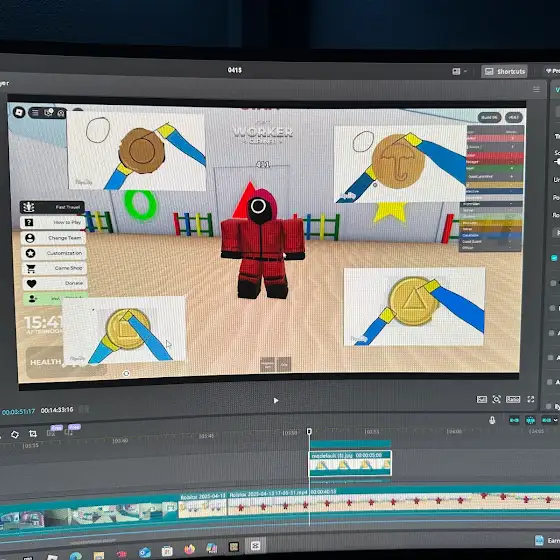Click the taskbar icon right of Firefox
560x560 pixels.
point(212,548)
